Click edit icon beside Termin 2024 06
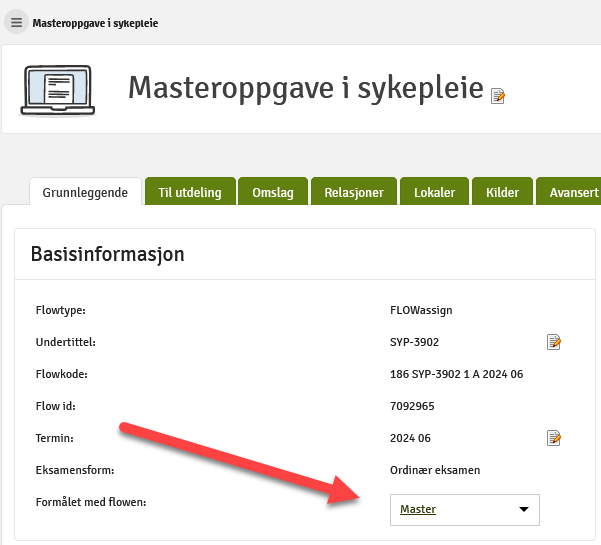601x545 pixels. tap(554, 437)
